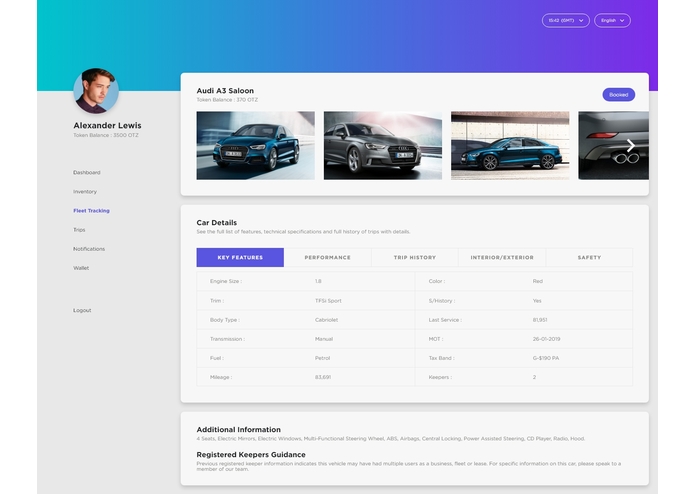The image size is (695, 494).
Task: Switch to the Performance tab
Action: tap(328, 257)
